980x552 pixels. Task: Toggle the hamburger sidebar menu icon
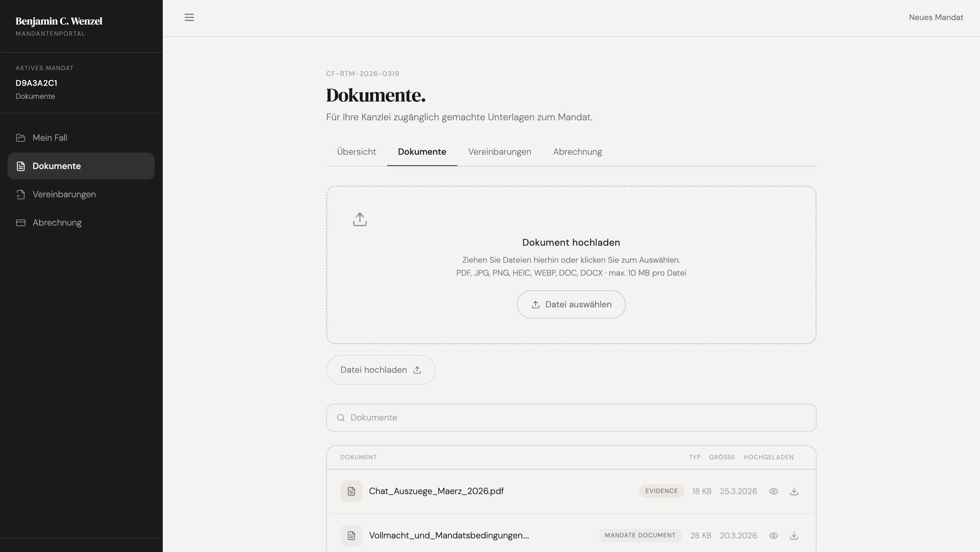[x=189, y=17]
